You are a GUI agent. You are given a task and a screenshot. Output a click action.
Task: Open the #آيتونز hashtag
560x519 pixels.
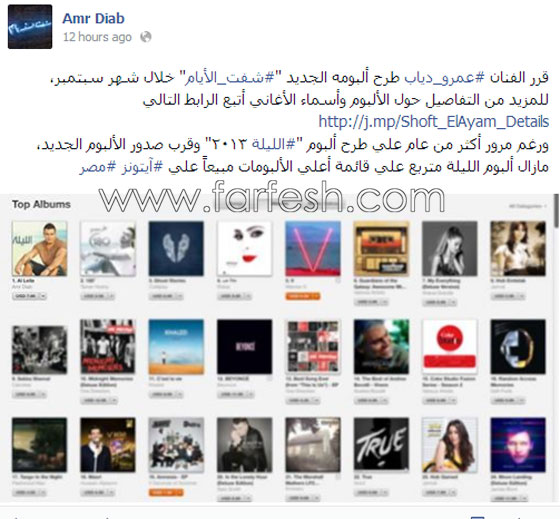click(x=142, y=166)
